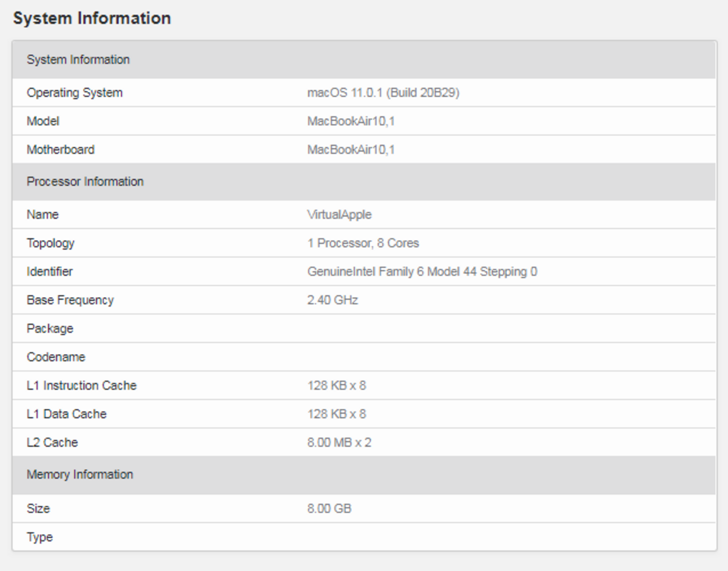
Task: Click the 'Operating System' label
Action: [x=75, y=93]
